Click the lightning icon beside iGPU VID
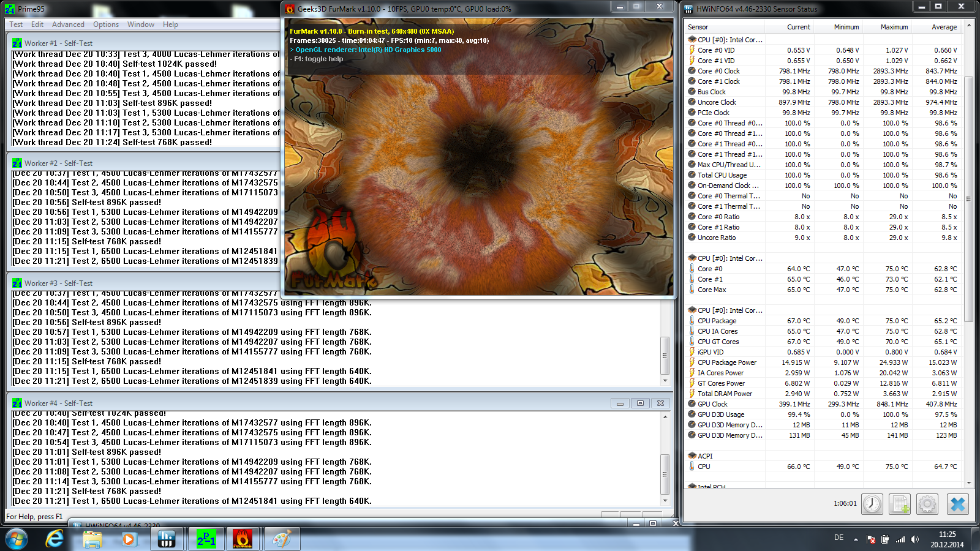The height and width of the screenshot is (551, 980). [x=692, y=352]
